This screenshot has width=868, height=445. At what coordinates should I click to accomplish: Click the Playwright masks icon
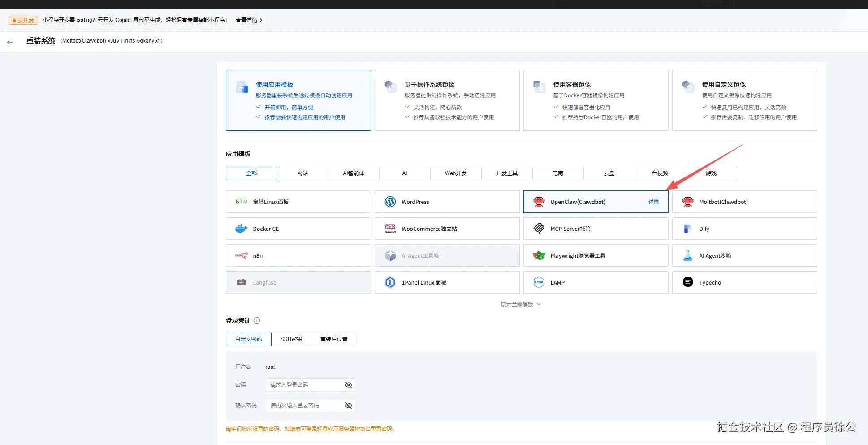pos(539,255)
